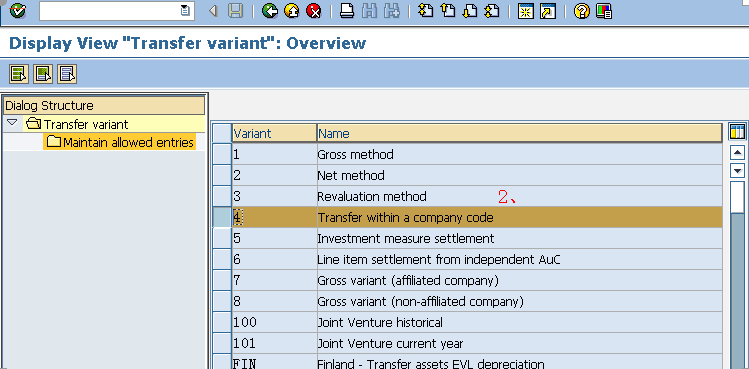Click variant cell '101'
Image resolution: width=749 pixels, height=369 pixels.
[x=275, y=343]
